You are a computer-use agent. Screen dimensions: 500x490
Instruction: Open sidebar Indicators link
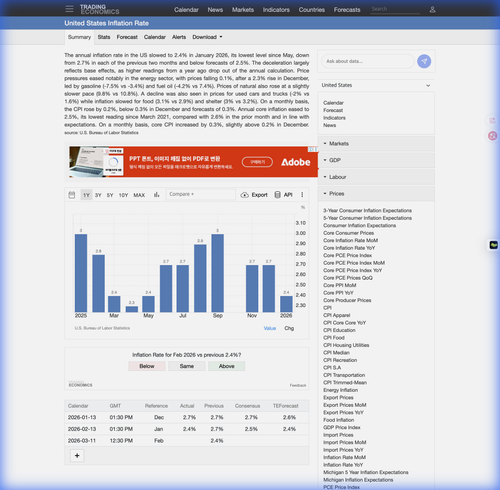click(334, 118)
